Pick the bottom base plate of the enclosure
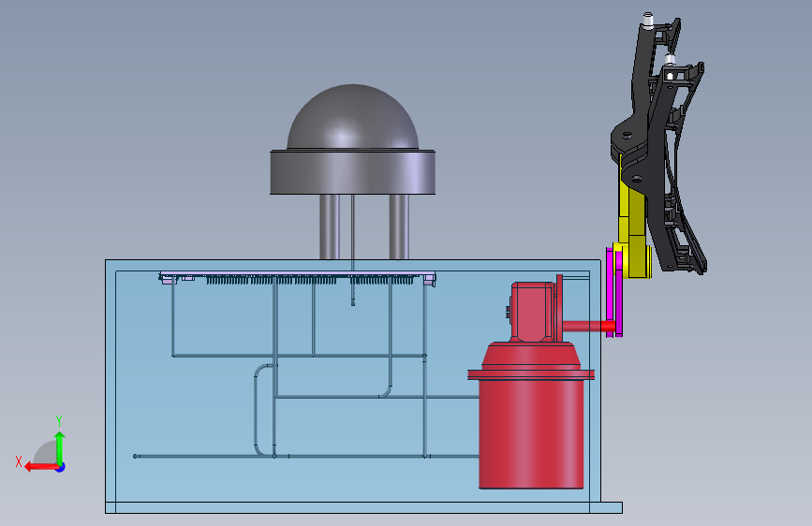Image resolution: width=812 pixels, height=526 pixels. 363,507
